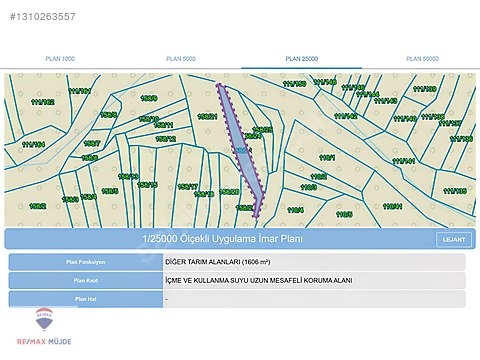Click parcel 110/2 on the map
This screenshot has height=360, width=480.
click(x=319, y=176)
